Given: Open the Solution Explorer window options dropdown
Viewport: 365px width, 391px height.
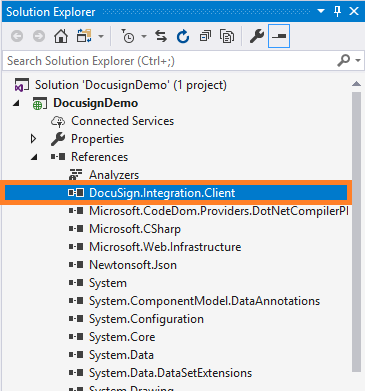Looking at the screenshot, I should pyautogui.click(x=321, y=11).
